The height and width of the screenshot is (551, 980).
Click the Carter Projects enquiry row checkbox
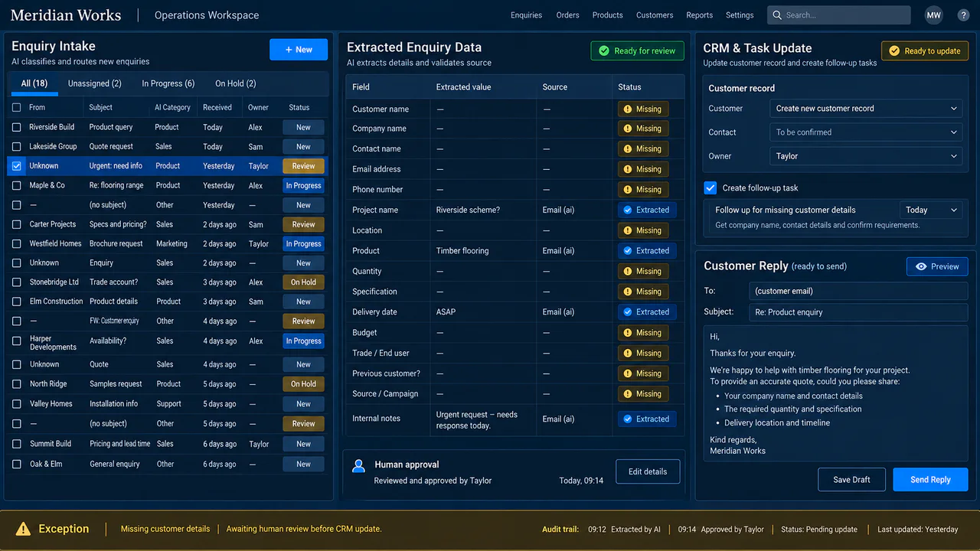pos(17,225)
